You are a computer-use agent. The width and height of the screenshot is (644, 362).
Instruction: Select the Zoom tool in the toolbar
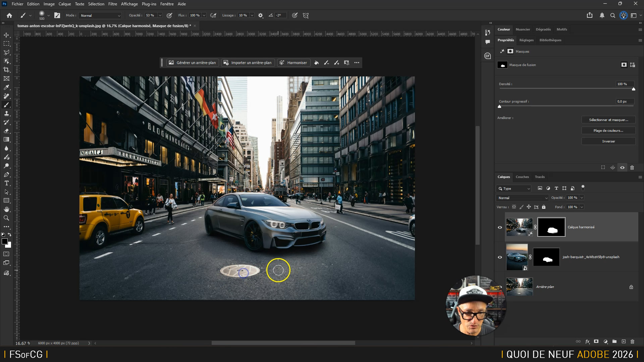click(x=6, y=218)
